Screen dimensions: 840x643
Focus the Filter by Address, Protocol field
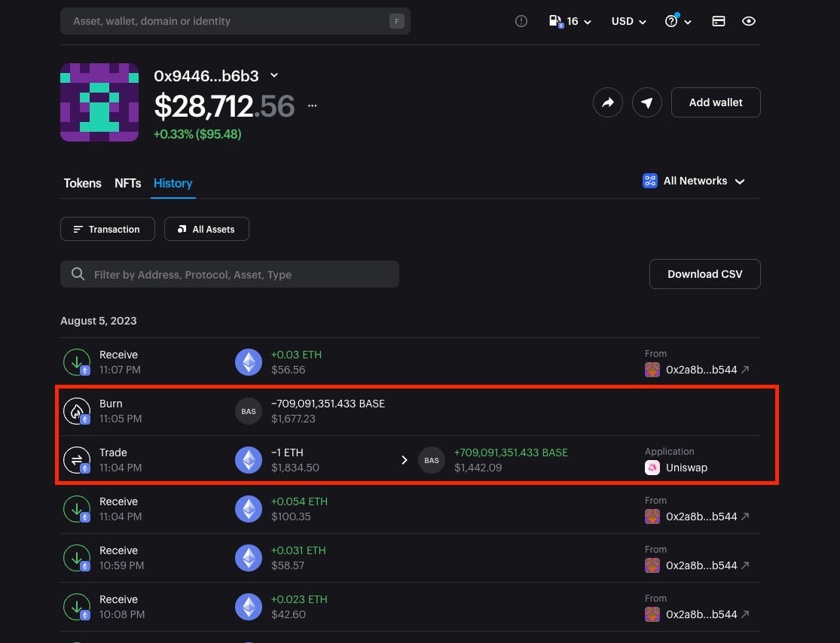(x=230, y=274)
